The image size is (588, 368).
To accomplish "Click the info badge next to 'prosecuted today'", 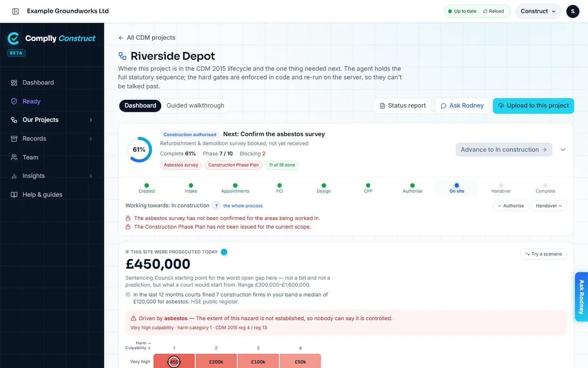I will point(224,252).
